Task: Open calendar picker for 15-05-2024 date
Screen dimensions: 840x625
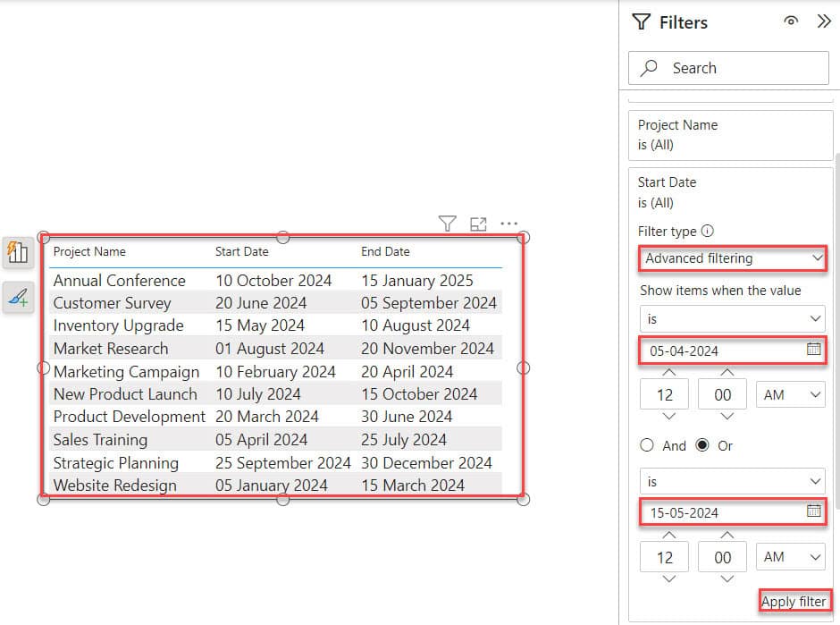Action: coord(813,511)
